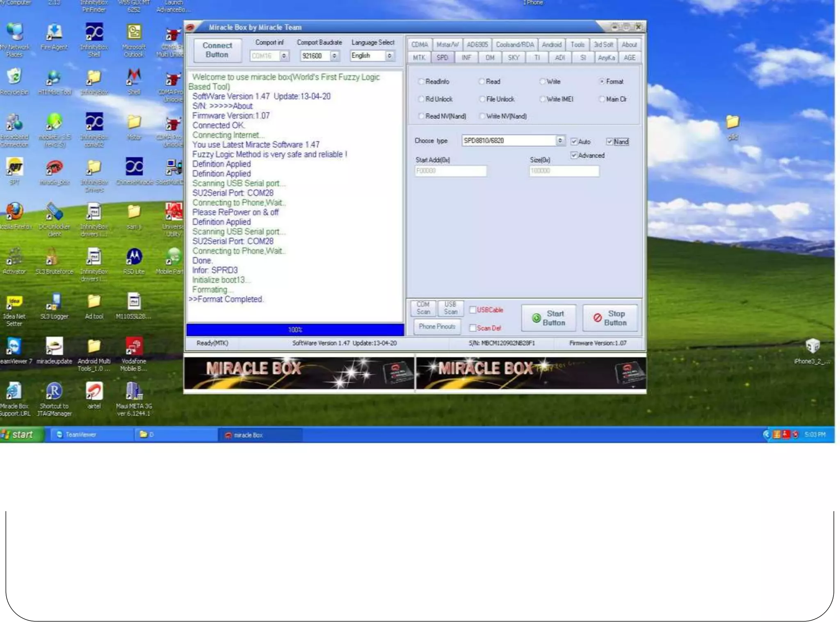Enable the USBCable checkbox

472,310
